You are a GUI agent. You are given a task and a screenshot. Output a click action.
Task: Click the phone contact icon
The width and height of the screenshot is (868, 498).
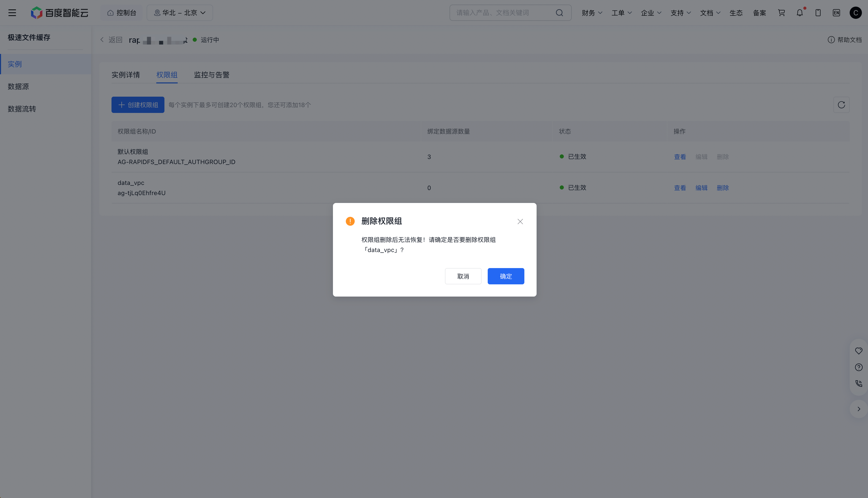click(x=859, y=383)
